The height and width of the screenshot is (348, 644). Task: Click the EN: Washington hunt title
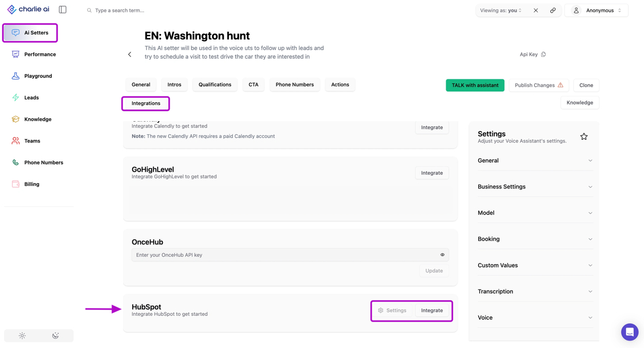(197, 36)
